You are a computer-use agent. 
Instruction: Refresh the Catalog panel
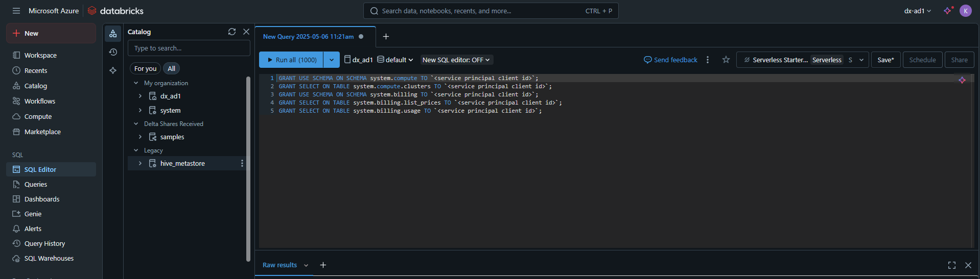tap(232, 32)
